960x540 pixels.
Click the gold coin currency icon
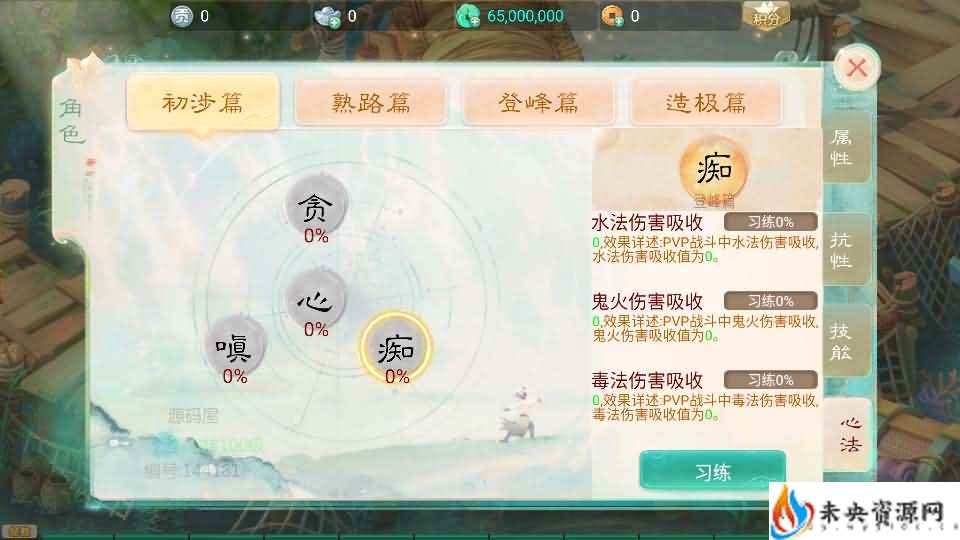pos(612,16)
